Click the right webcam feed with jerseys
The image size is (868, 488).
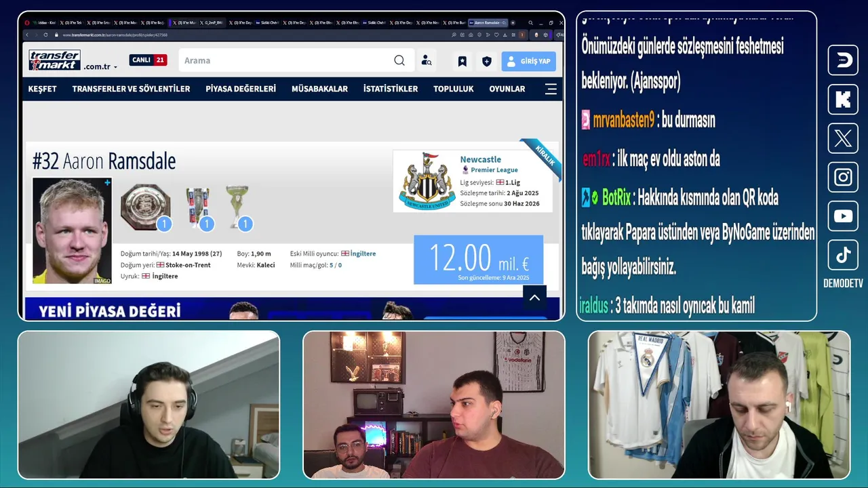point(719,405)
